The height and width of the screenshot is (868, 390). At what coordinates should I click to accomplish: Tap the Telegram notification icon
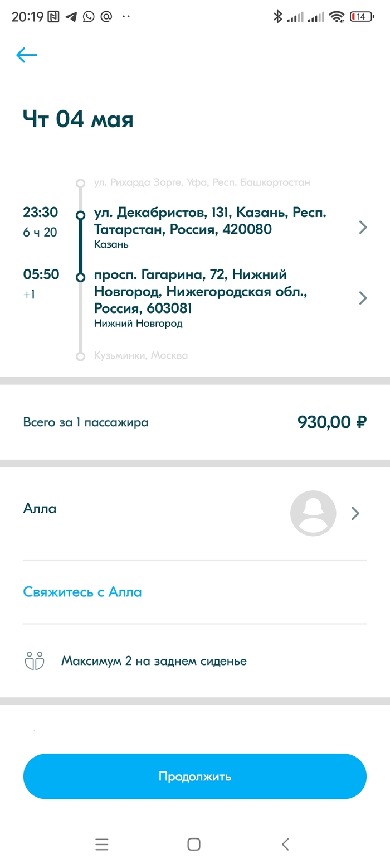(x=71, y=17)
